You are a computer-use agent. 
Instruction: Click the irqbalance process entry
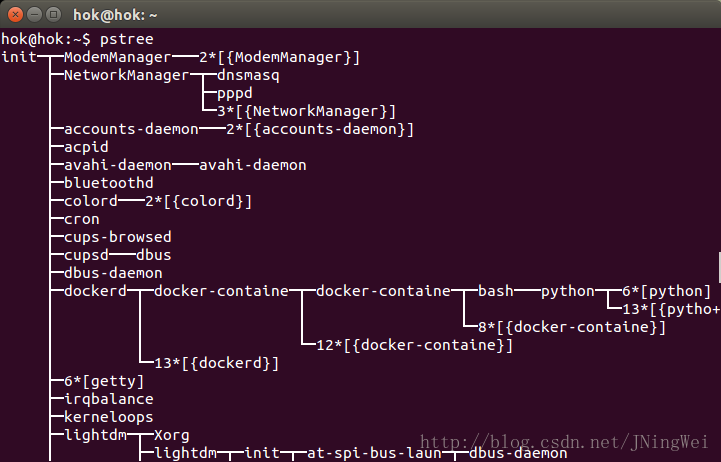pos(108,399)
